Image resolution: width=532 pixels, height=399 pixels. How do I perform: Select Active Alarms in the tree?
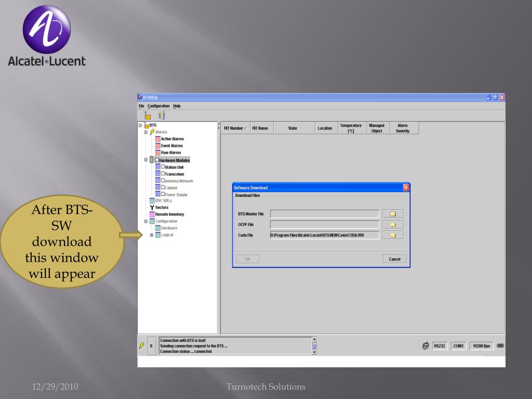tap(172, 139)
